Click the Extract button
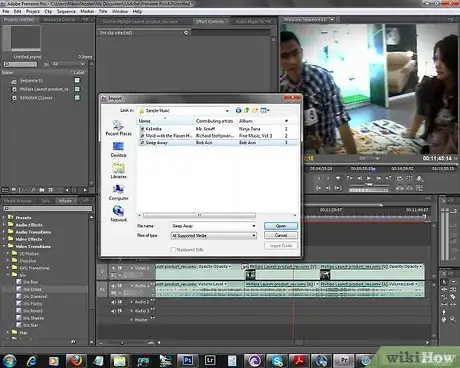This screenshot has height=368, width=460. [x=409, y=188]
